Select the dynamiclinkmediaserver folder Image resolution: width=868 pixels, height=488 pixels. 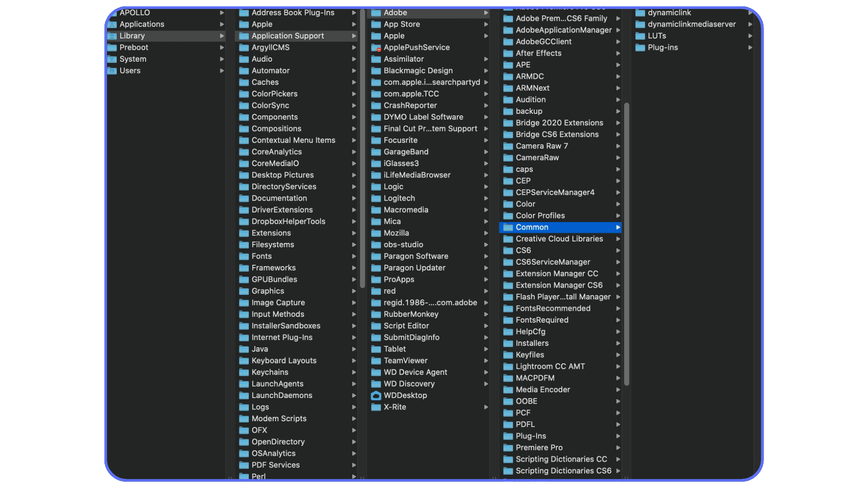tap(692, 24)
